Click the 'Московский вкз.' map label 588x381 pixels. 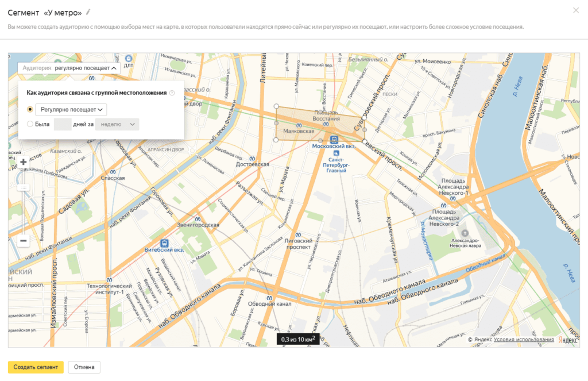tap(334, 147)
